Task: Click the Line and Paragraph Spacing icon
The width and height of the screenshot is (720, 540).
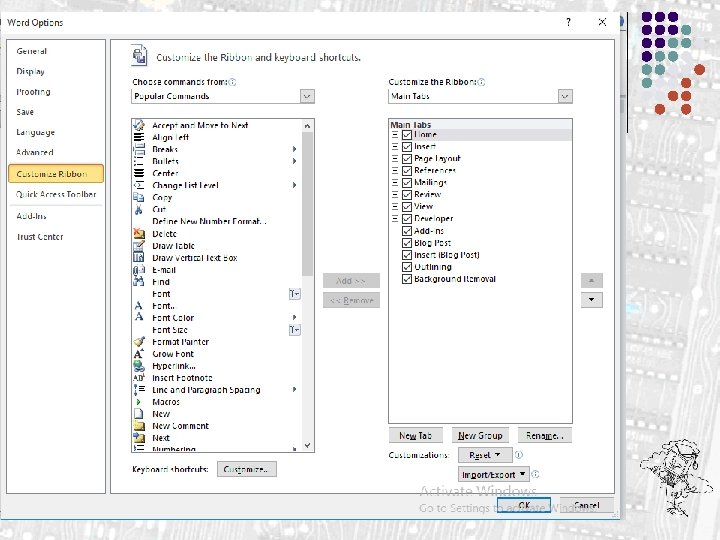Action: point(139,389)
